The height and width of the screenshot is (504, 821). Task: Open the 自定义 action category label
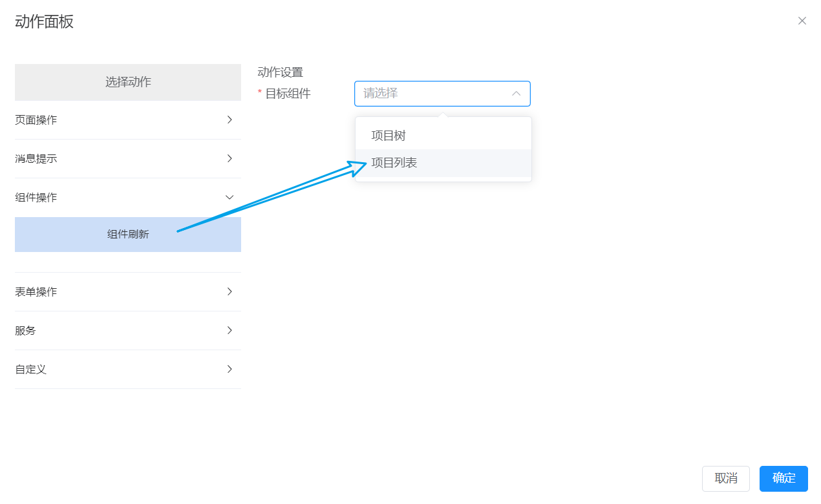pos(31,370)
